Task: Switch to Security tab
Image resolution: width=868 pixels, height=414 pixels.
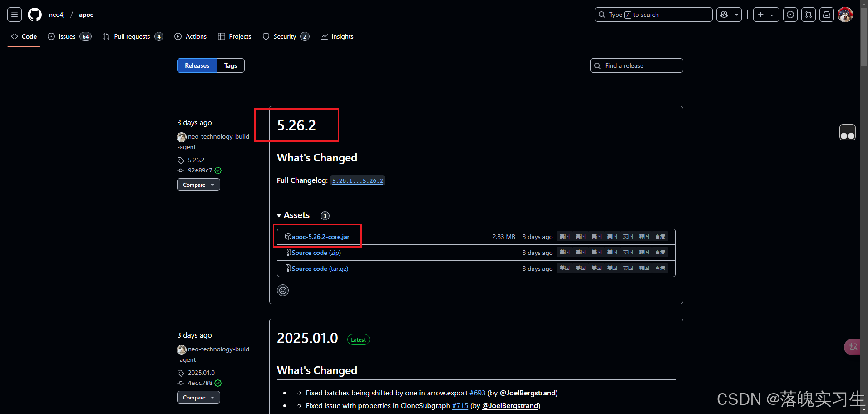Action: coord(286,36)
